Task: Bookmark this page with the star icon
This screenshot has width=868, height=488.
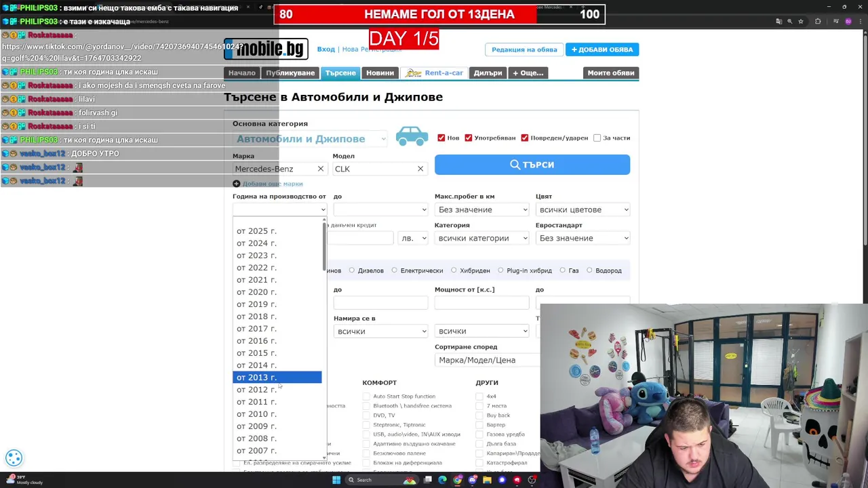Action: pyautogui.click(x=801, y=22)
